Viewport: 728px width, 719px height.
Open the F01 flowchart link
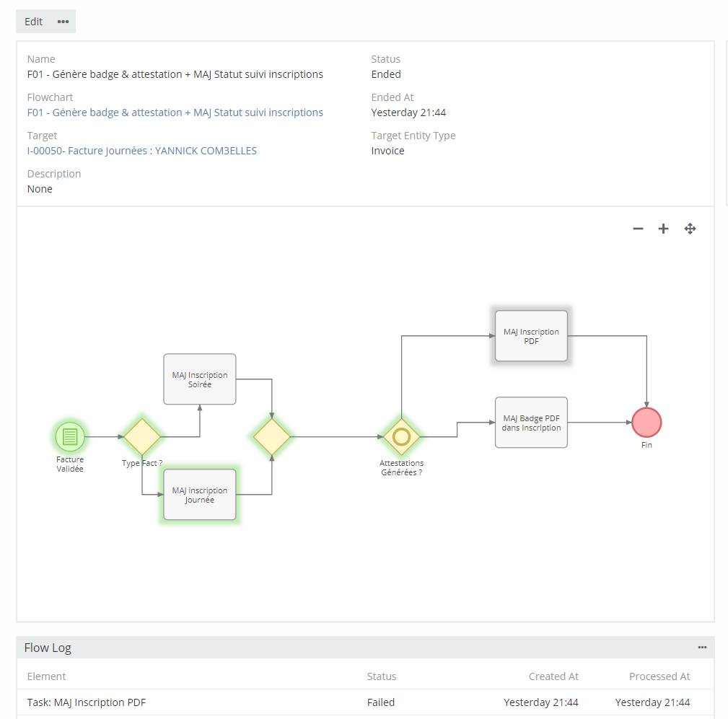pyautogui.click(x=175, y=113)
